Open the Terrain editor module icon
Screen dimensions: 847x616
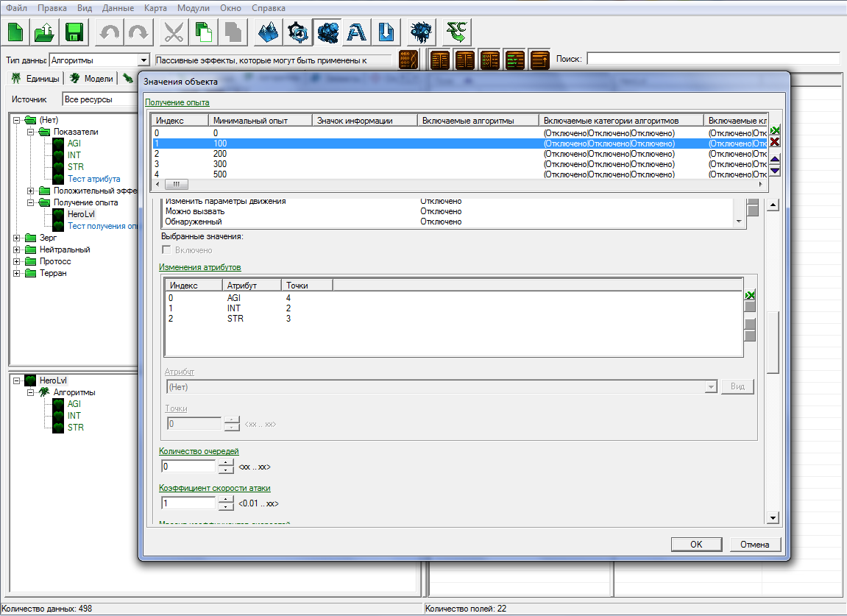269,32
